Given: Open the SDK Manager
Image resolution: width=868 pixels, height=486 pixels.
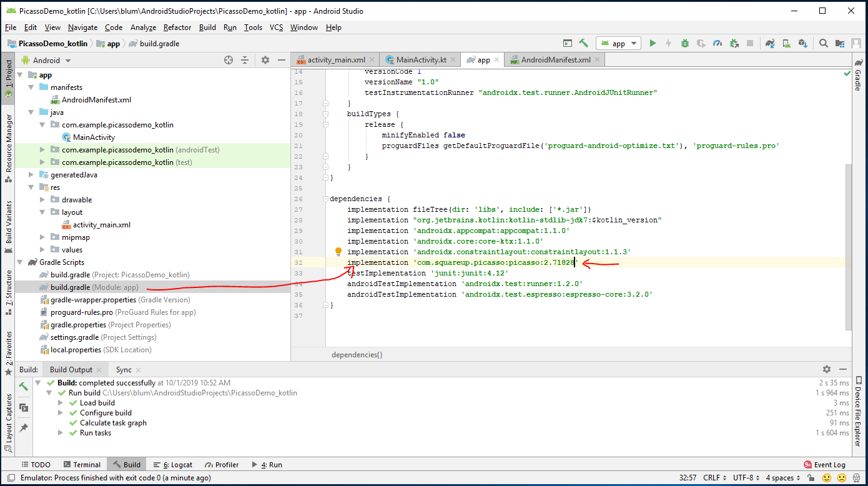Looking at the screenshot, I should [x=803, y=43].
